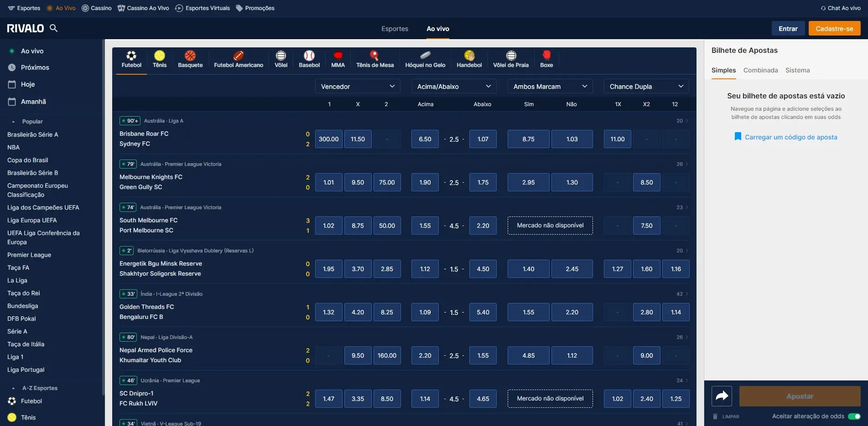Open the Boxe sport section

tap(546, 59)
